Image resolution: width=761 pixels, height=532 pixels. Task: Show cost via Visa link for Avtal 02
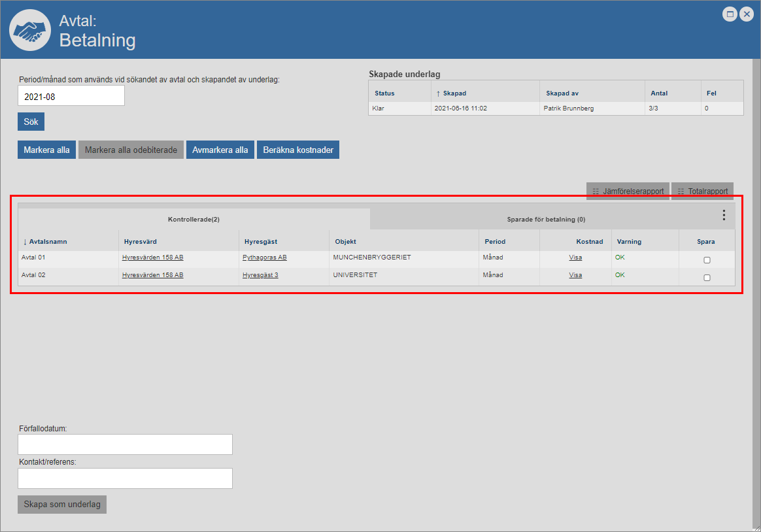click(575, 275)
